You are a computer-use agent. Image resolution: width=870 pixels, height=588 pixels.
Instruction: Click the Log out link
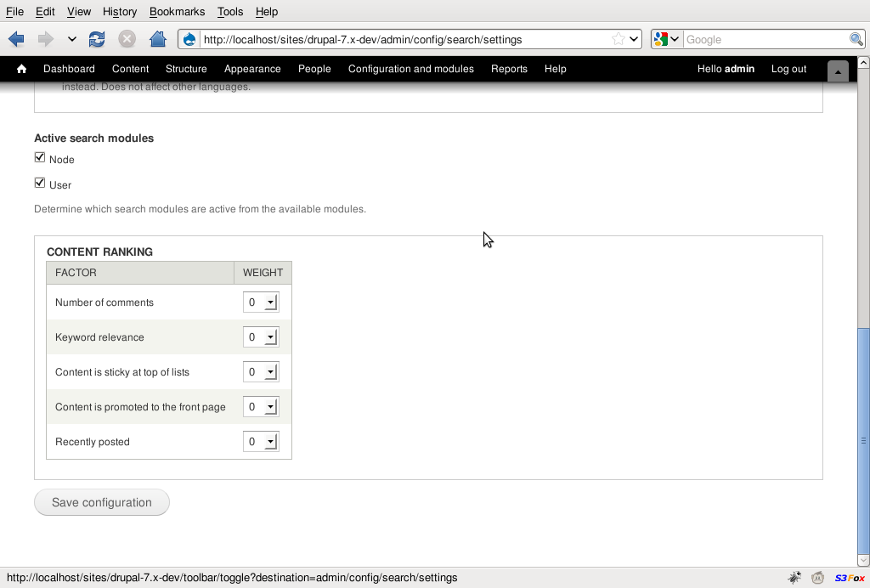click(788, 69)
